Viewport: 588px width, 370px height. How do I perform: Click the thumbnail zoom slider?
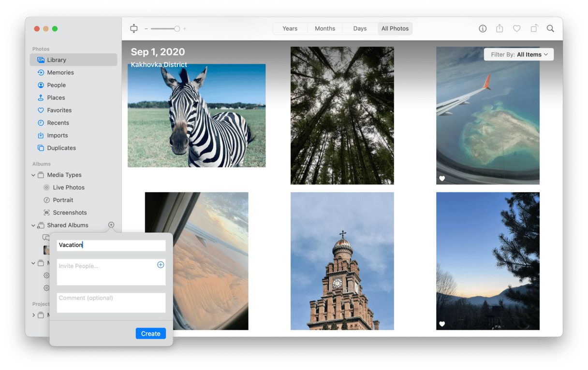[164, 29]
